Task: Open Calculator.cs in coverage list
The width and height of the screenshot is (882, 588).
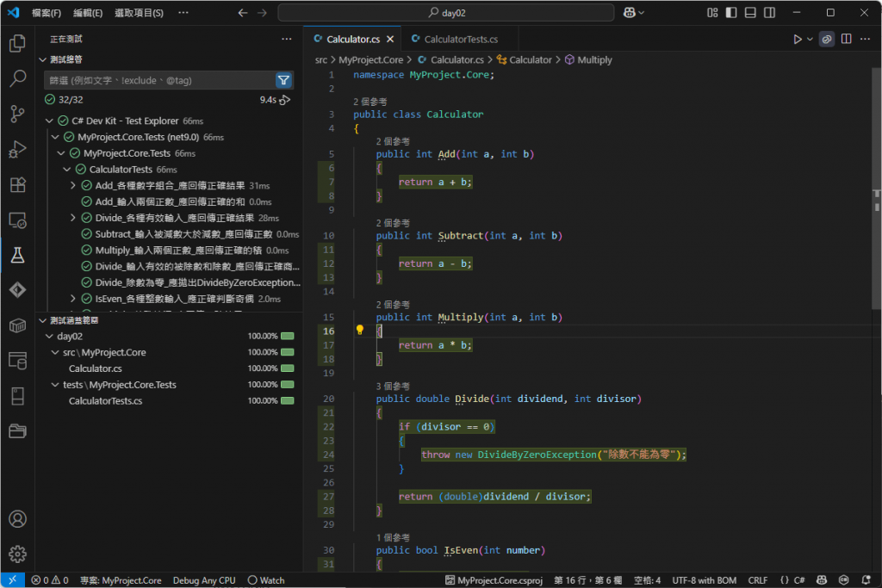Action: (169, 368)
